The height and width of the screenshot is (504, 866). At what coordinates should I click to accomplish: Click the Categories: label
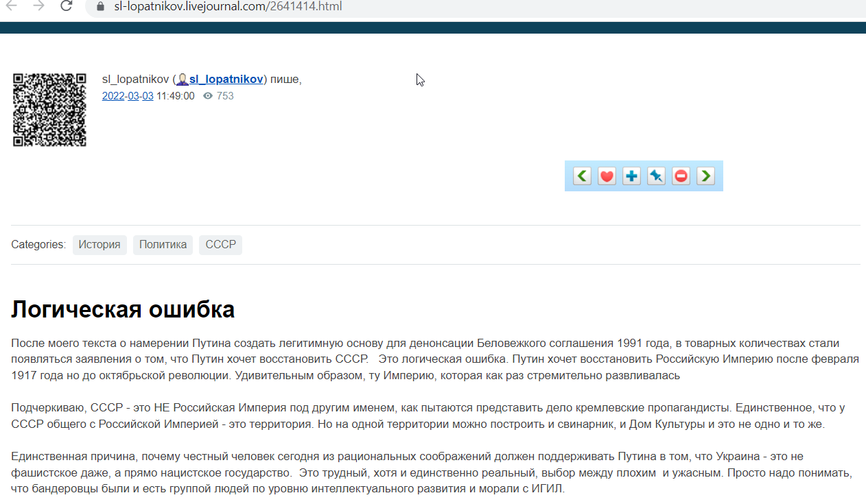[x=38, y=245]
